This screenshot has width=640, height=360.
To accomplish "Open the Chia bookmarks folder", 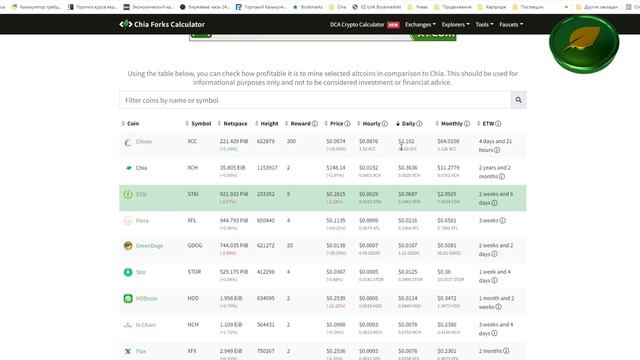I will pyautogui.click(x=338, y=7).
